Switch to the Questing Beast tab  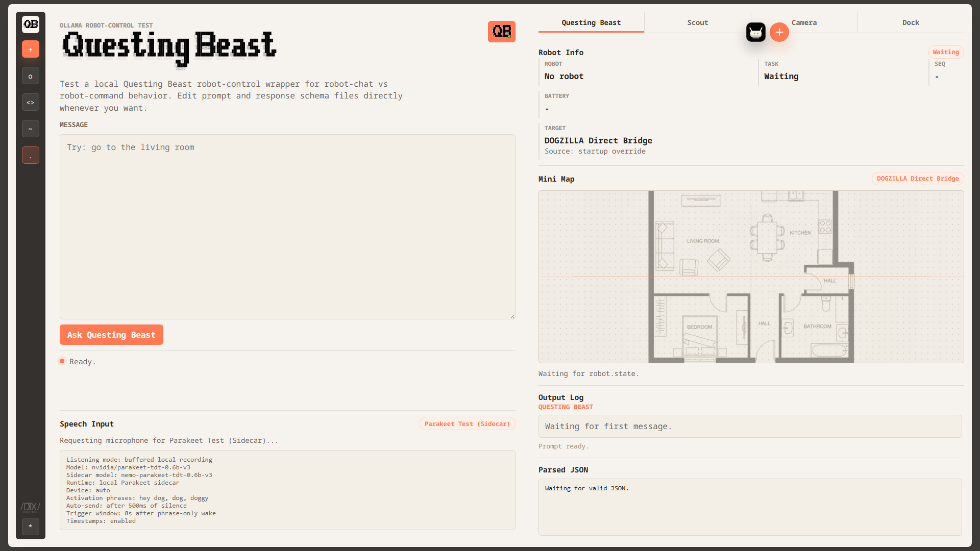point(591,22)
